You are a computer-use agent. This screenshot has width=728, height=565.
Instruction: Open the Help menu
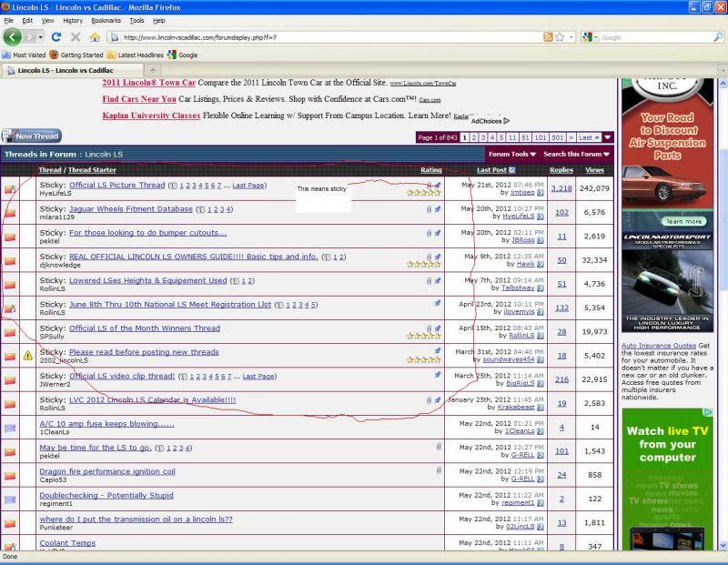(x=158, y=21)
